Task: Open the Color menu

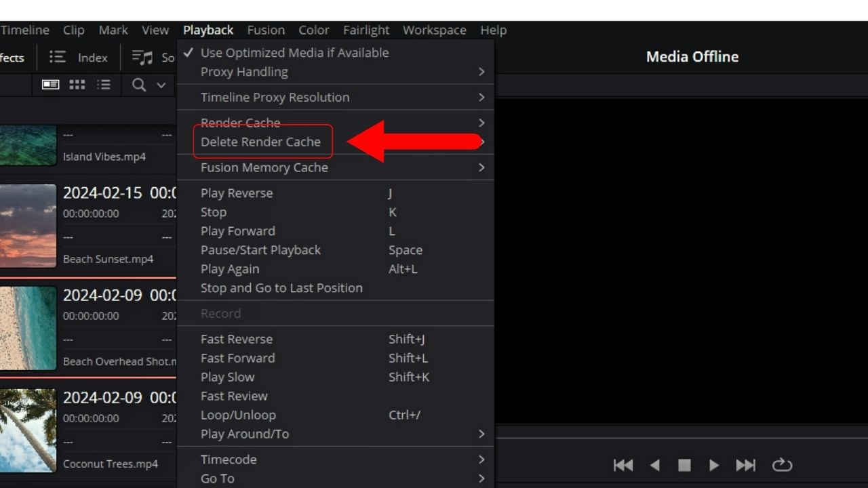Action: click(x=314, y=30)
